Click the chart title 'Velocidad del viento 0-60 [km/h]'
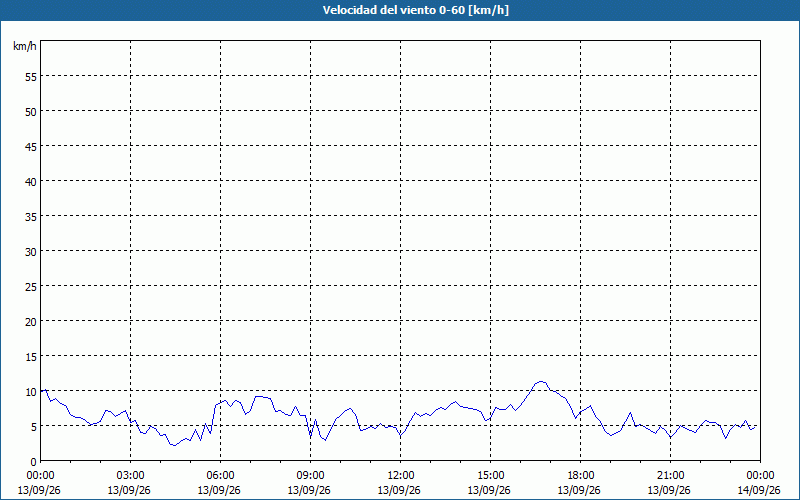Screen dimensions: 800x500 [x=415, y=10]
